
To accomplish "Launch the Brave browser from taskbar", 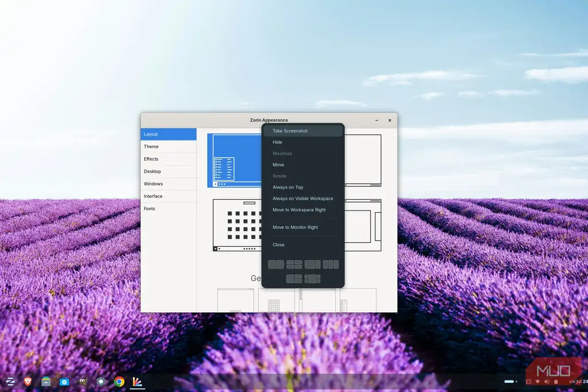I will click(x=28, y=382).
